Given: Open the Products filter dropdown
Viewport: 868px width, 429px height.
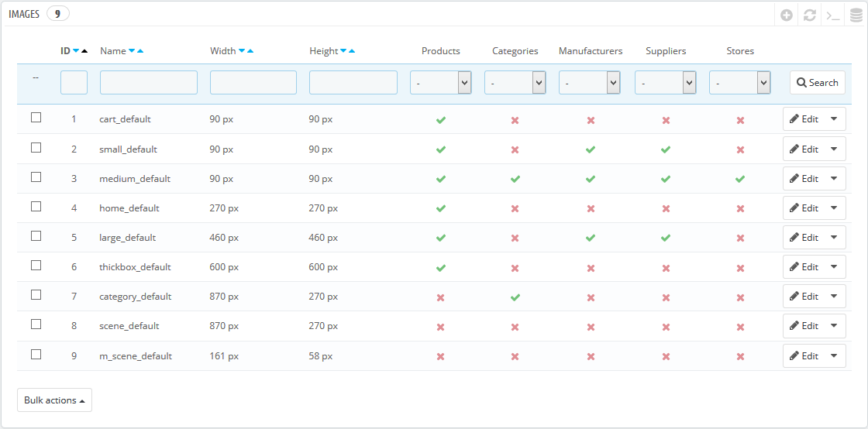Looking at the screenshot, I should tap(441, 82).
